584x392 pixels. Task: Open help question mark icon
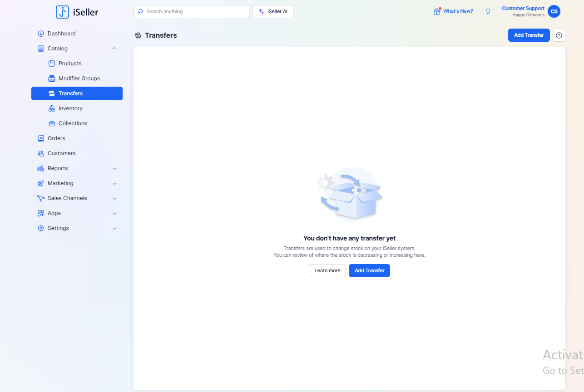(559, 35)
